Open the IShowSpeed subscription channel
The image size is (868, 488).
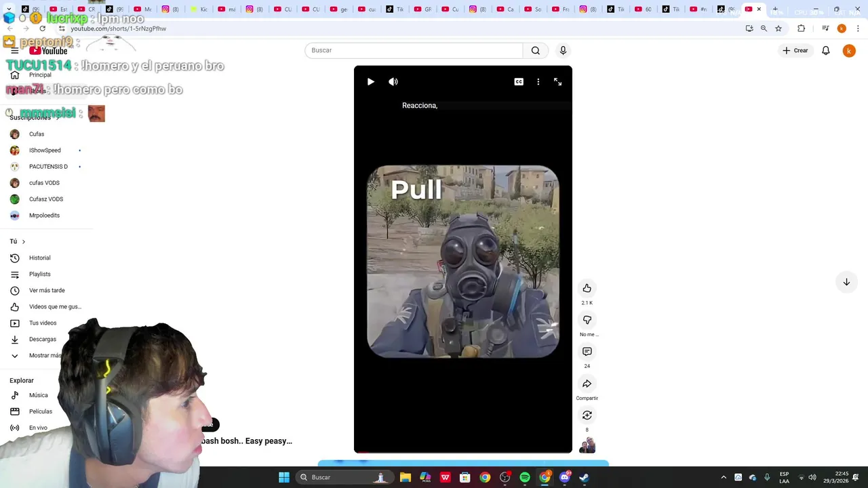pyautogui.click(x=46, y=150)
